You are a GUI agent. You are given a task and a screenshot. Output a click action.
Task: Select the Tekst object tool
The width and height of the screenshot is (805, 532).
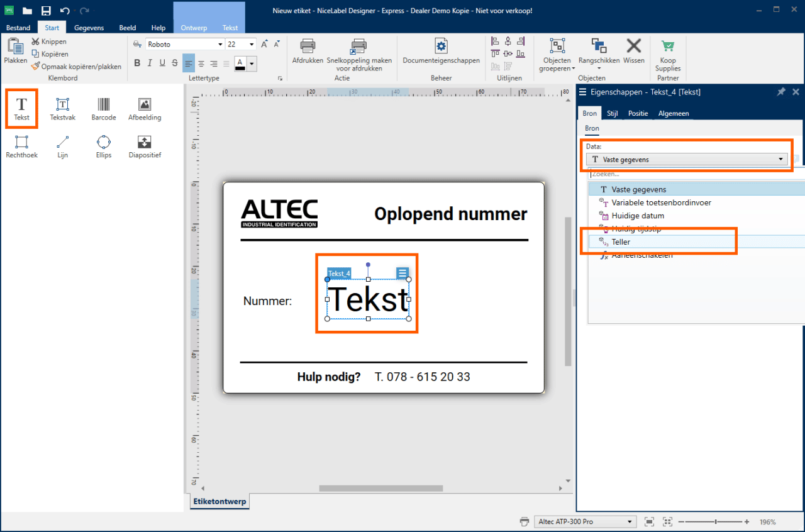(21, 109)
